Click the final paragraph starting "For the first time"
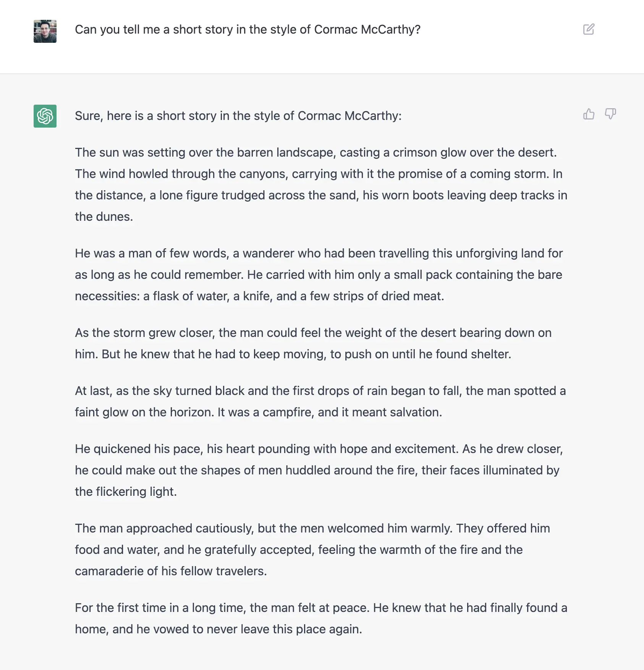This screenshot has width=644, height=670. tap(321, 618)
